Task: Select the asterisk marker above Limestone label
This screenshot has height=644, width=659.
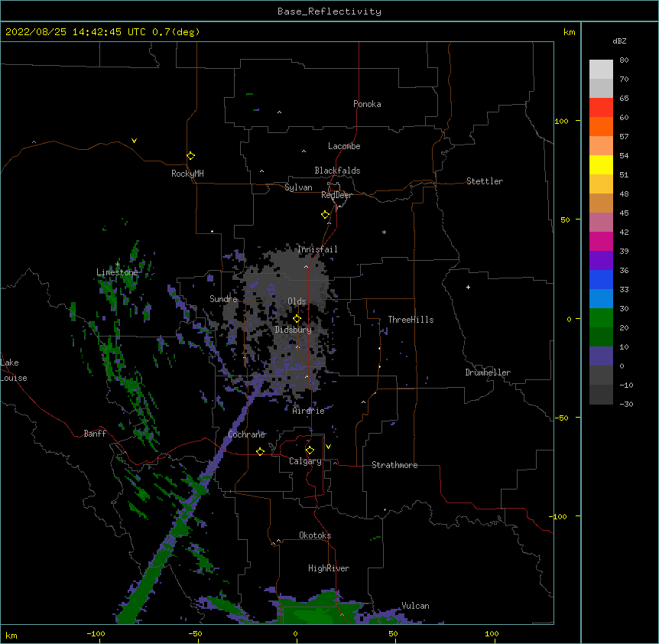Action: click(117, 265)
